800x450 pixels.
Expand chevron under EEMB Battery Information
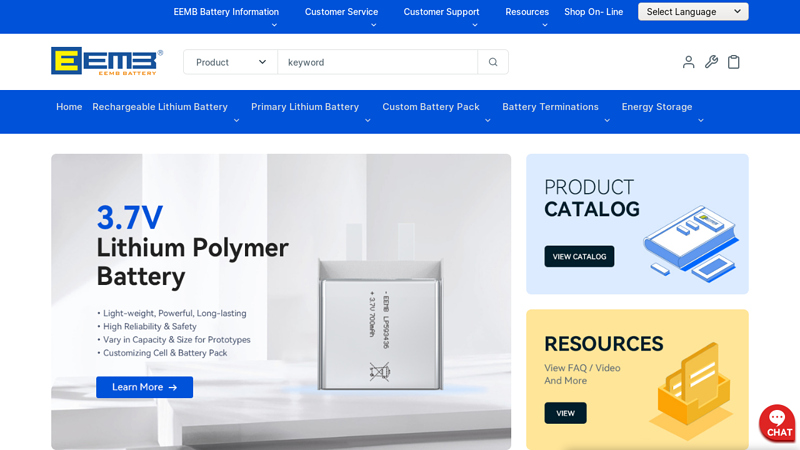tap(274, 25)
